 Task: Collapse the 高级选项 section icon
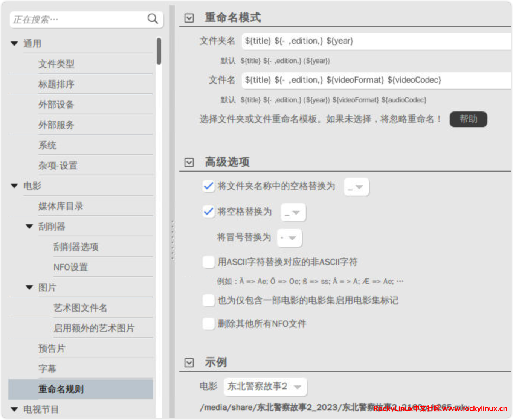[x=189, y=162]
